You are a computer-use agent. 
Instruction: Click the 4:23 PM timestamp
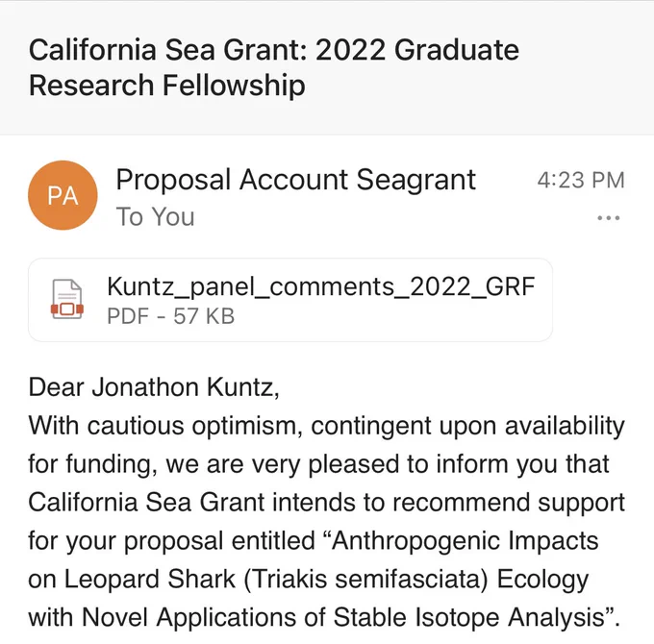(581, 181)
